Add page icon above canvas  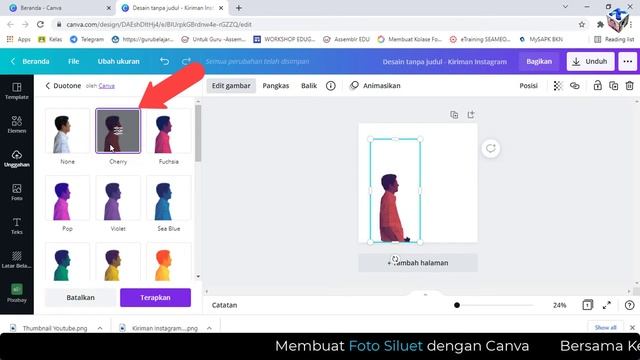pos(471,115)
